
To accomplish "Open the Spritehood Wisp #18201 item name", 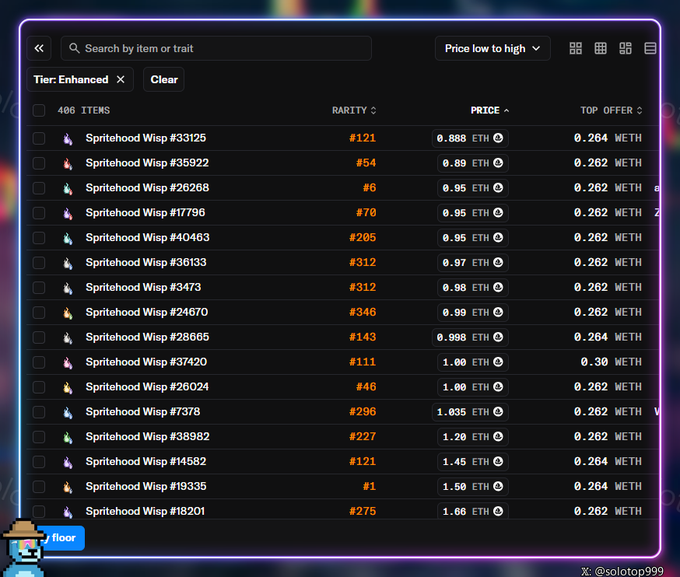I will [x=145, y=511].
